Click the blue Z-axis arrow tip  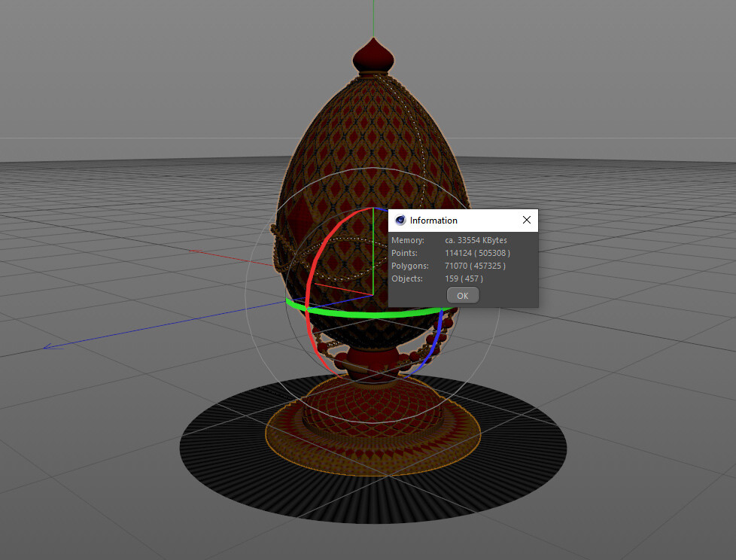[47, 347]
